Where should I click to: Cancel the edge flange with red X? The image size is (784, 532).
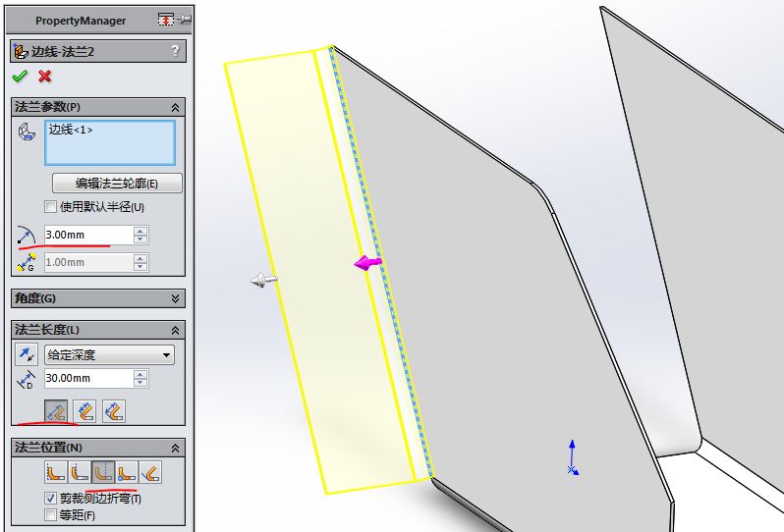[x=44, y=77]
